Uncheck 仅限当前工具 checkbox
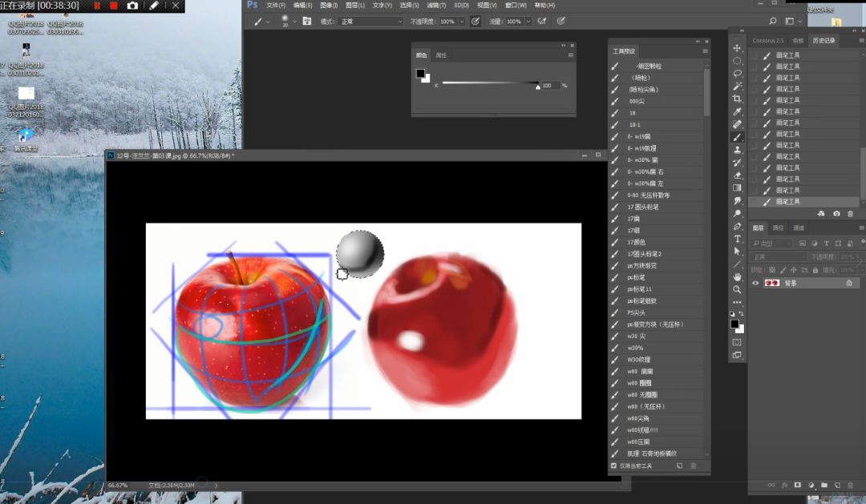 tap(614, 465)
